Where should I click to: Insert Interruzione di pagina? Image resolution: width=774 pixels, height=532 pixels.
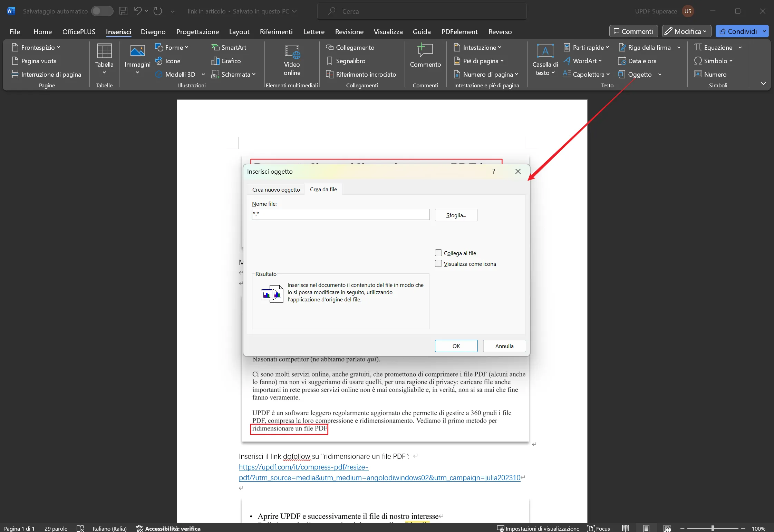46,74
